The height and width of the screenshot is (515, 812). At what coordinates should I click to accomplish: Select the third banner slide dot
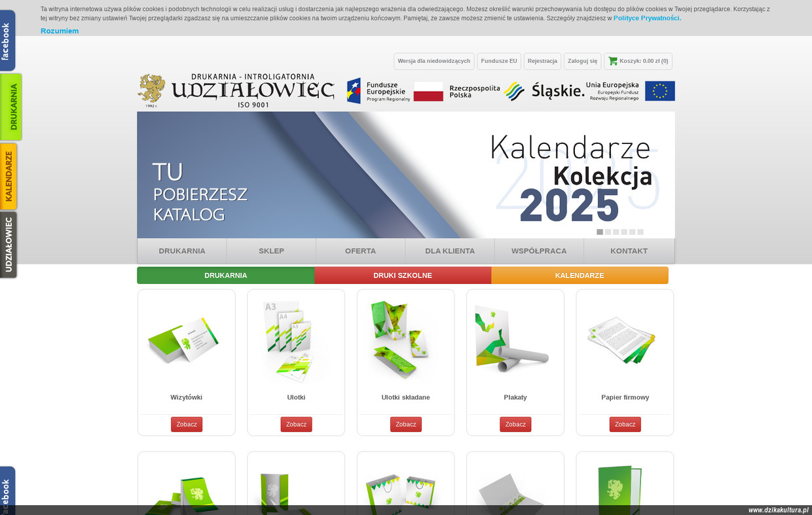click(x=616, y=232)
